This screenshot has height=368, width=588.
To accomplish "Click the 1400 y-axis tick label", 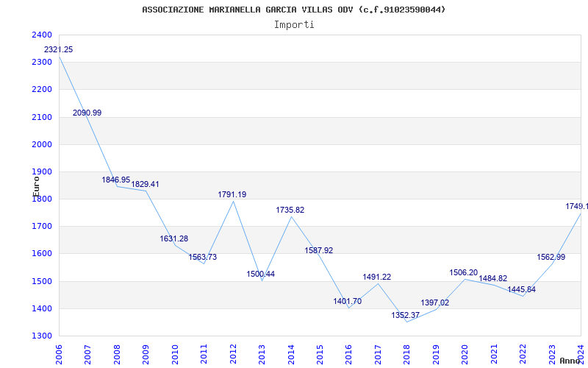I will pyautogui.click(x=42, y=308).
